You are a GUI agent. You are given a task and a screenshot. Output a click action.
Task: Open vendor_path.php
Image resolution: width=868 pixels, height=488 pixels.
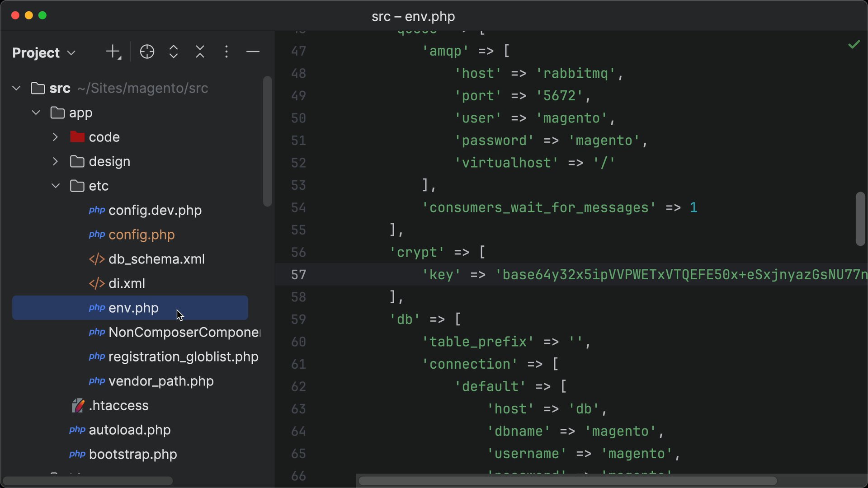click(x=161, y=381)
